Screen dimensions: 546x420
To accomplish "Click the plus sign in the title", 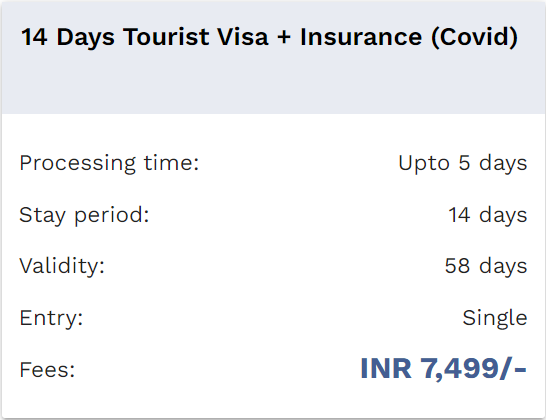I will pyautogui.click(x=284, y=37).
